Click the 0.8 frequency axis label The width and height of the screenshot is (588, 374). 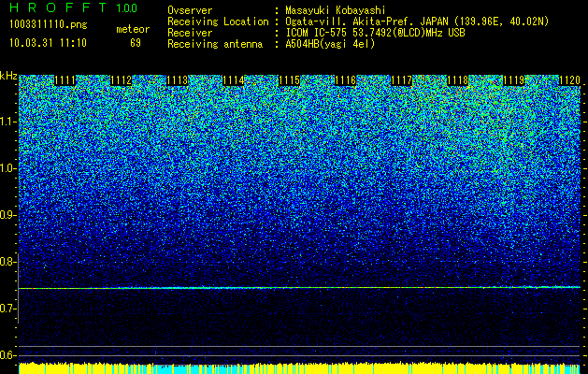pos(7,262)
